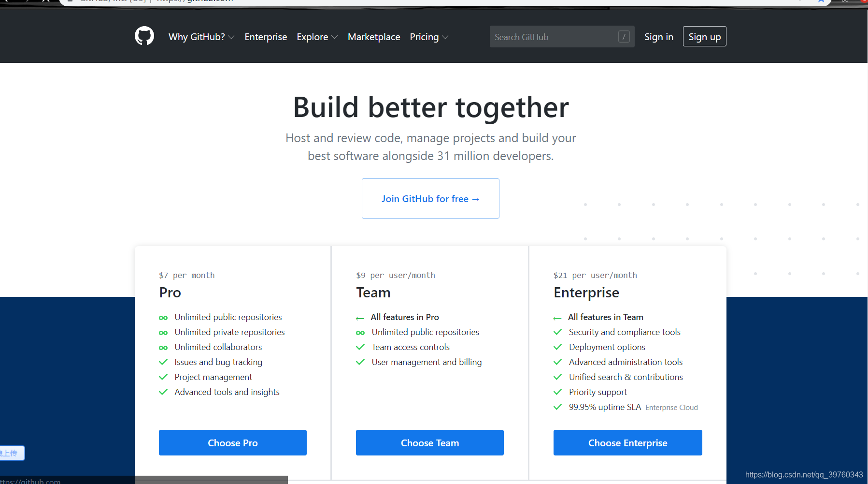The height and width of the screenshot is (484, 868).
Task: Expand the Why GitHub? dropdown
Action: click(201, 37)
